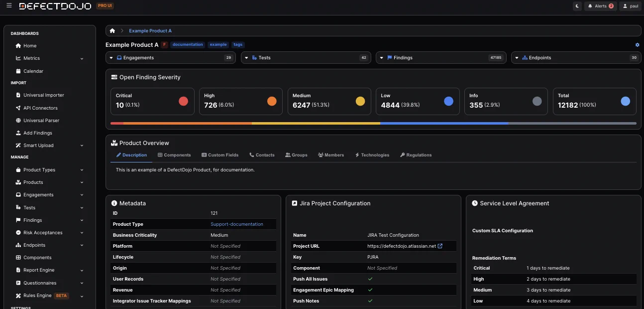This screenshot has width=644, height=309.
Task: Expand Risk Acceptances sidebar chevron
Action: point(82,233)
